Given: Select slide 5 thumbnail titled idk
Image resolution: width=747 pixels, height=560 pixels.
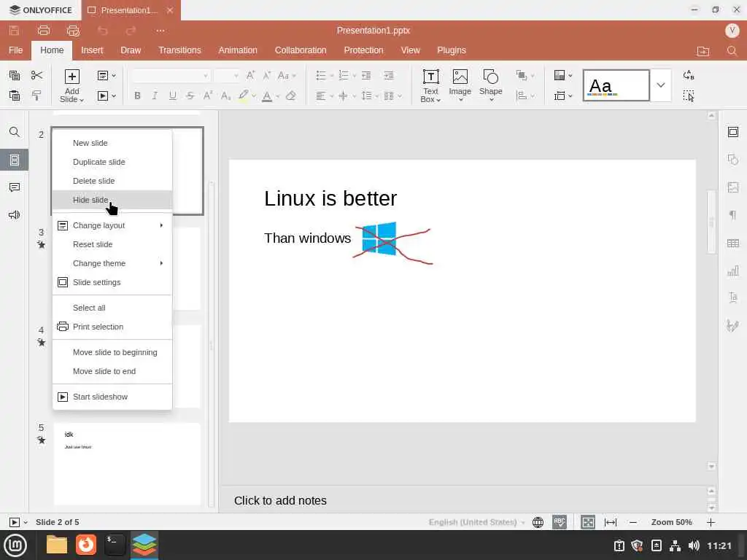Looking at the screenshot, I should [127, 464].
